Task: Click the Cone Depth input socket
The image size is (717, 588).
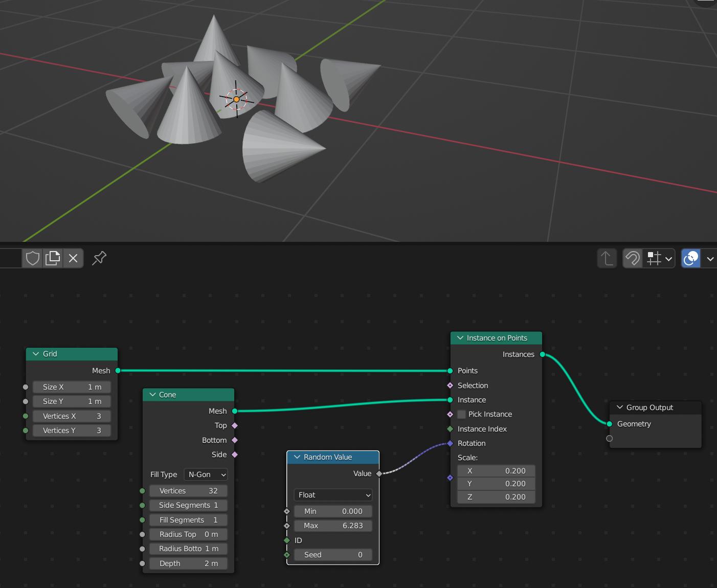Action: (x=142, y=563)
